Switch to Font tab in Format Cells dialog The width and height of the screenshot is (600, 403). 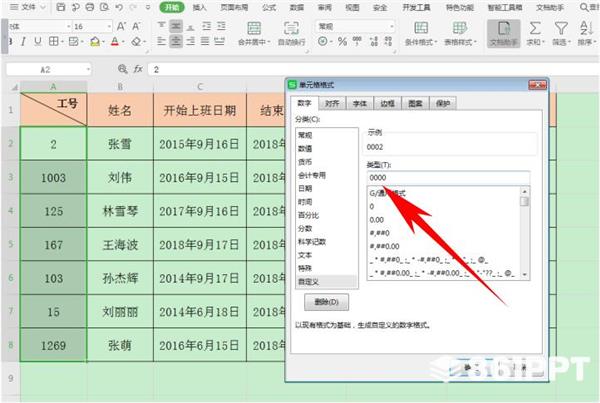coord(360,103)
